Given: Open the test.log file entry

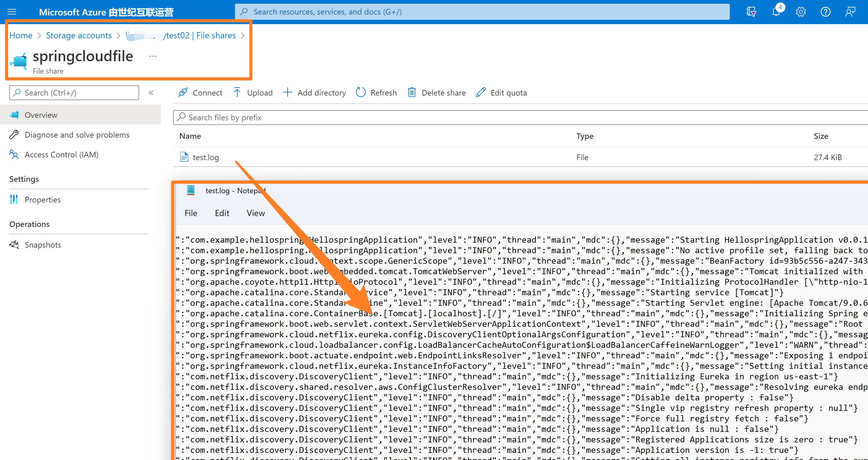Looking at the screenshot, I should (206, 157).
